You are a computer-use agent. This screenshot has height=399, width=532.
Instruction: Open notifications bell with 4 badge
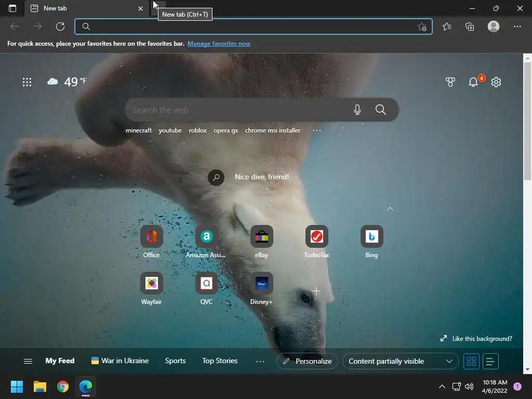(x=473, y=82)
